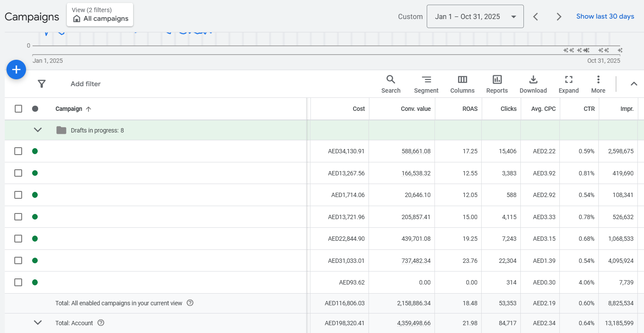644x333 pixels.
Task: Check the campaign row costing AED34,130.91
Action: click(x=18, y=151)
